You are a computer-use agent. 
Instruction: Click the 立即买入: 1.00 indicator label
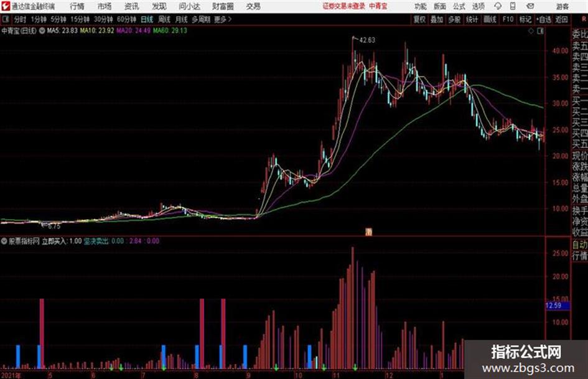[62, 241]
